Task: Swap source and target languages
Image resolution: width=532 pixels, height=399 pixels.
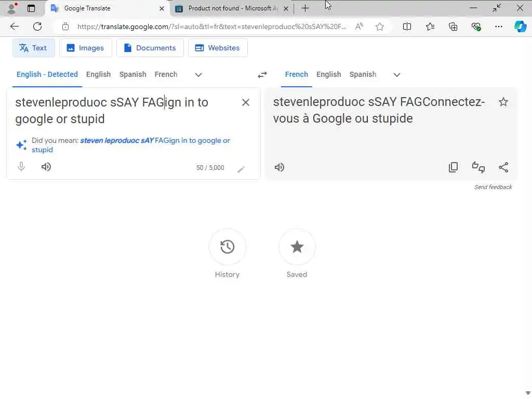Action: pos(262,75)
